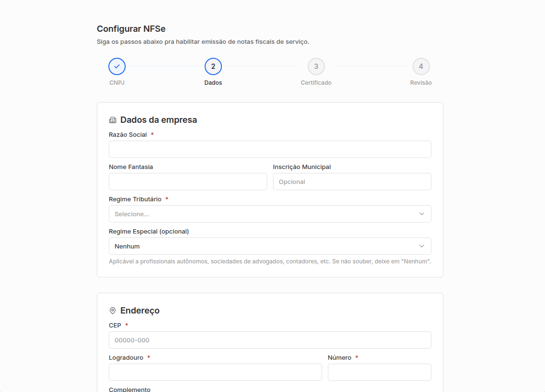Go to step 4 Revisão circle

(421, 66)
